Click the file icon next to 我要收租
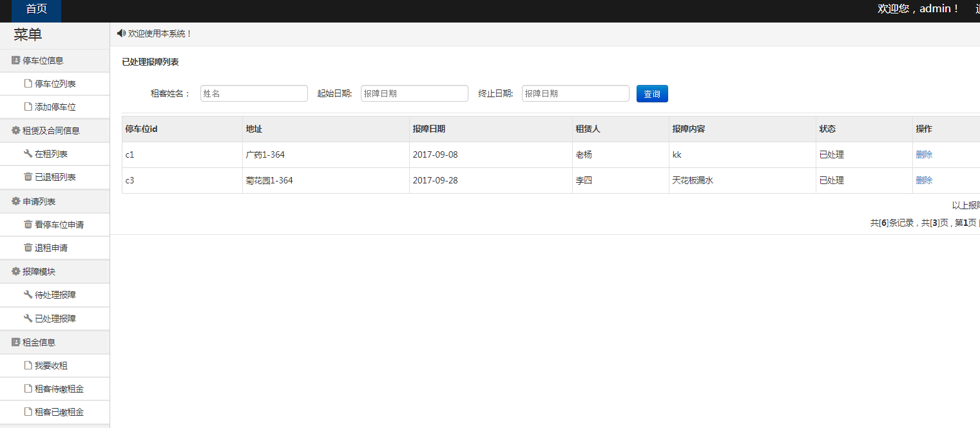 (x=28, y=366)
